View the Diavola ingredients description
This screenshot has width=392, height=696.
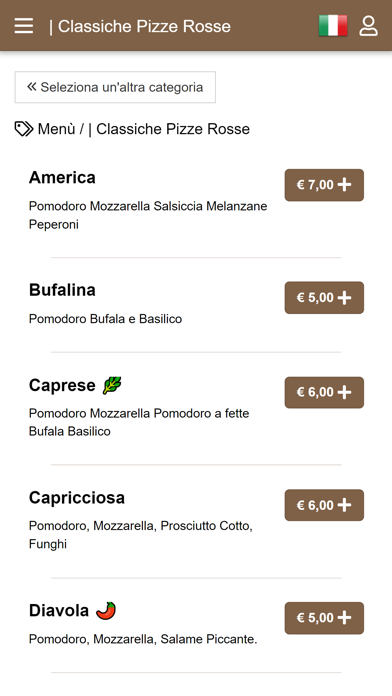pyautogui.click(x=143, y=639)
